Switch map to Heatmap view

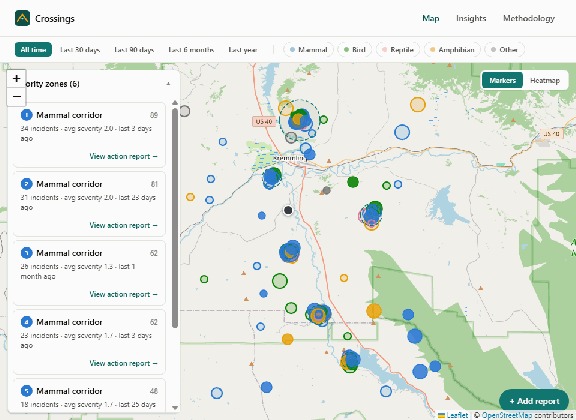(545, 80)
